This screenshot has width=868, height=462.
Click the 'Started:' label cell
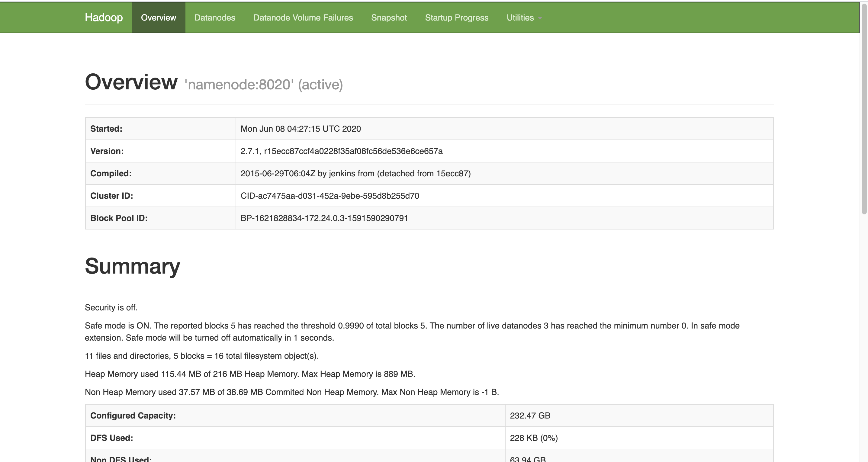(160, 129)
